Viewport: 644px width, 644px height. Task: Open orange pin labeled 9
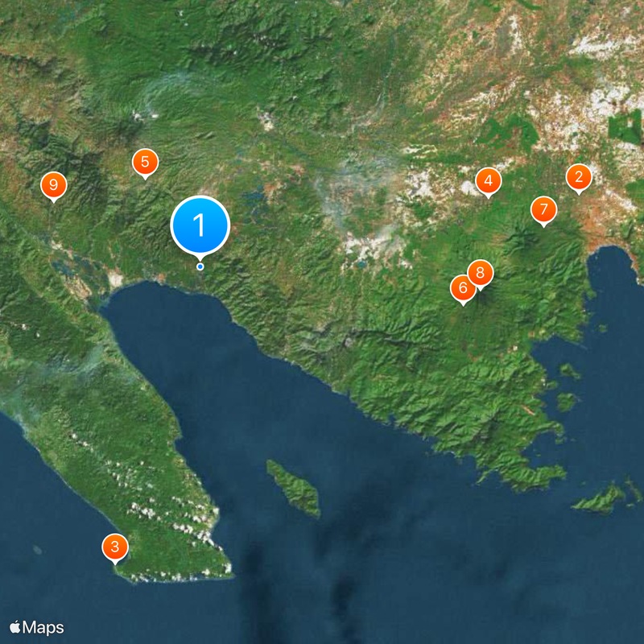pyautogui.click(x=53, y=186)
